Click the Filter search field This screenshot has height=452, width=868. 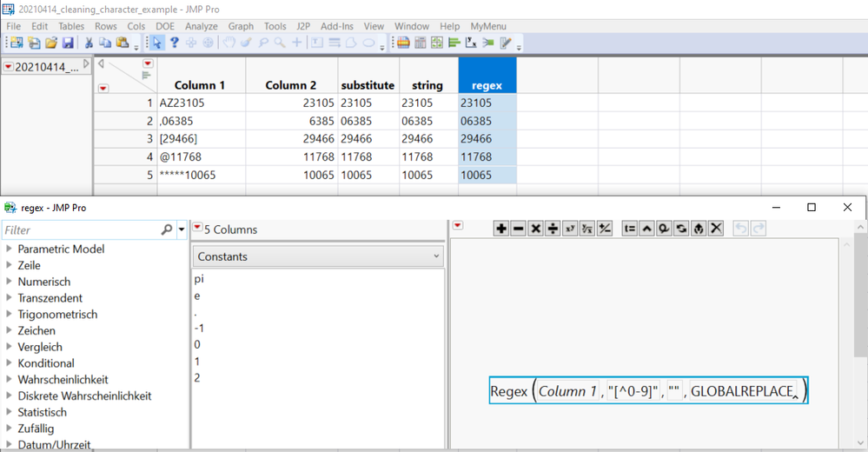coord(78,230)
